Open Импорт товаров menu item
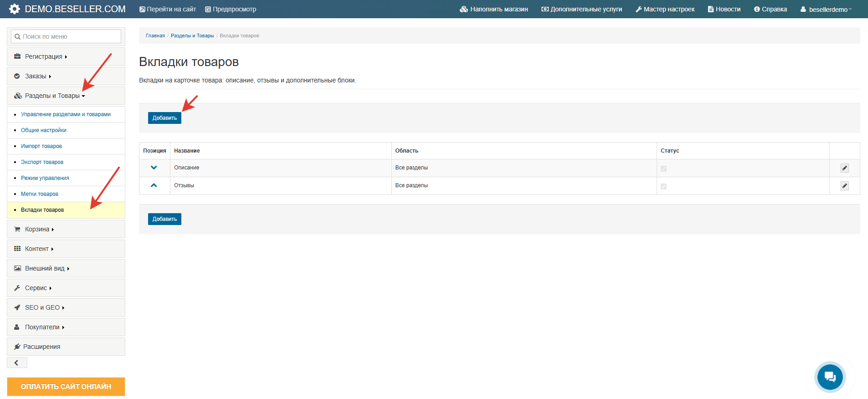Image resolution: width=868 pixels, height=399 pixels. coord(41,146)
